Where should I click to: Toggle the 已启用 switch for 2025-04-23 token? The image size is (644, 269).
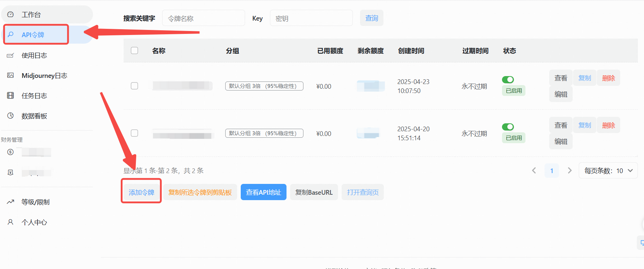click(508, 80)
